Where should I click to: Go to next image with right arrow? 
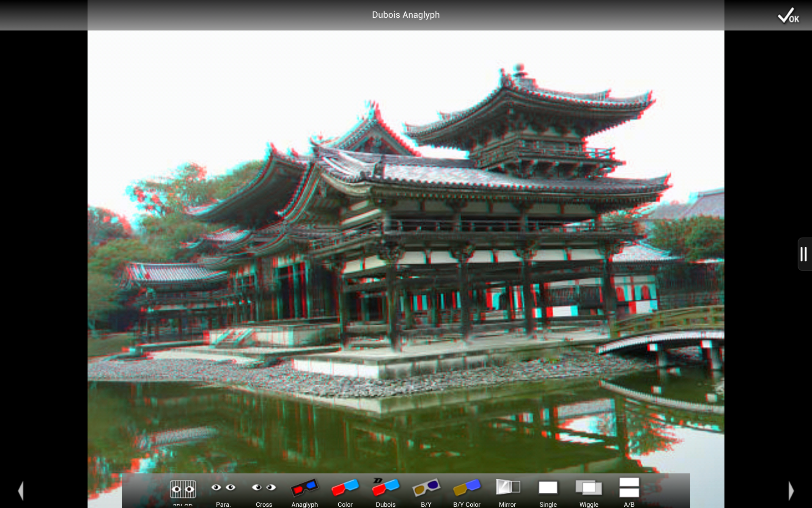click(x=791, y=491)
